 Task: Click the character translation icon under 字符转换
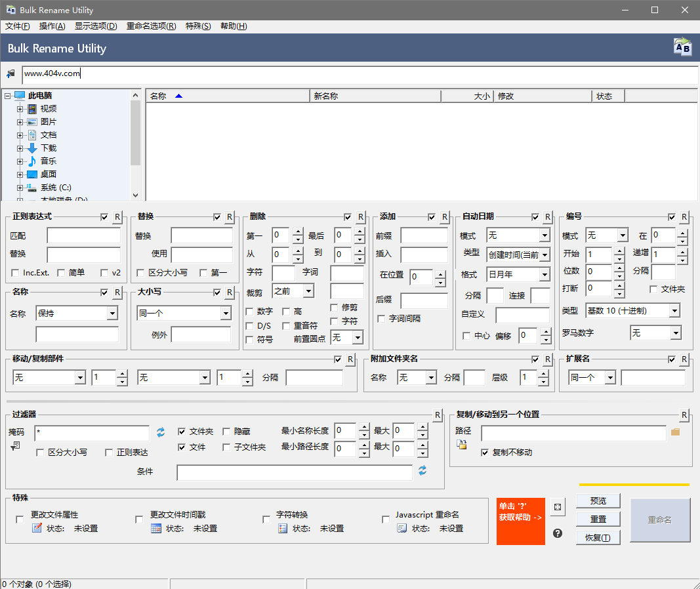[x=283, y=529]
